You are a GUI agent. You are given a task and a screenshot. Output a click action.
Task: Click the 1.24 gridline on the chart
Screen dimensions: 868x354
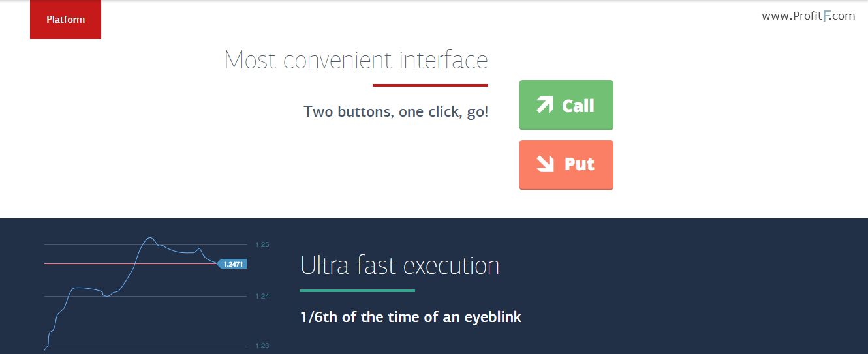(146, 296)
